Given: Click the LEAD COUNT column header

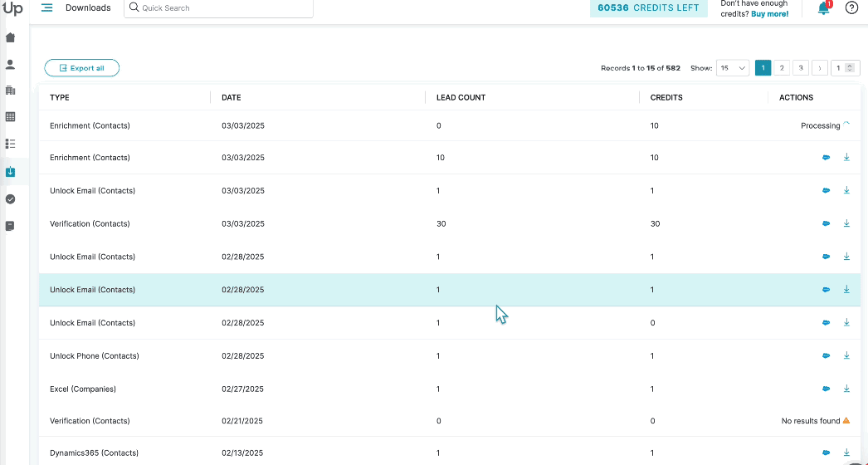Looking at the screenshot, I should click(x=461, y=97).
